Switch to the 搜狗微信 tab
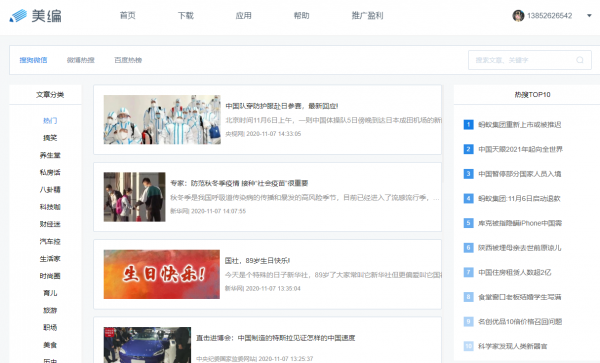The height and width of the screenshot is (363, 600). 33,60
